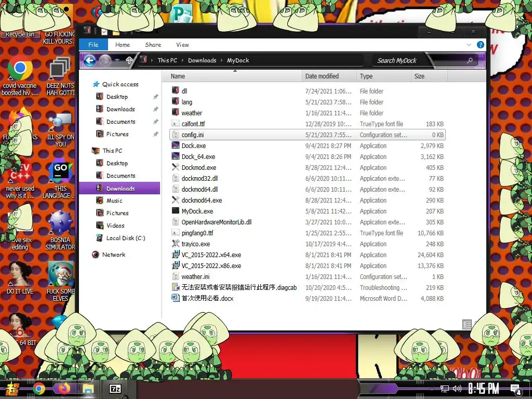Image resolution: width=532 pixels, height=399 pixels.
Task: Click the taskbar clock 8:45 PM
Action: (x=484, y=389)
